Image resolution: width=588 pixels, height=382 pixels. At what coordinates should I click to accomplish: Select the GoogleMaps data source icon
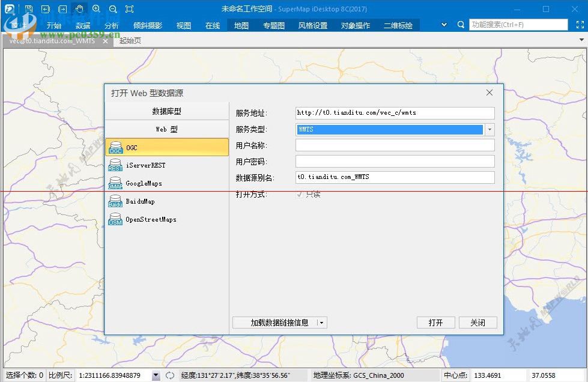tap(115, 183)
